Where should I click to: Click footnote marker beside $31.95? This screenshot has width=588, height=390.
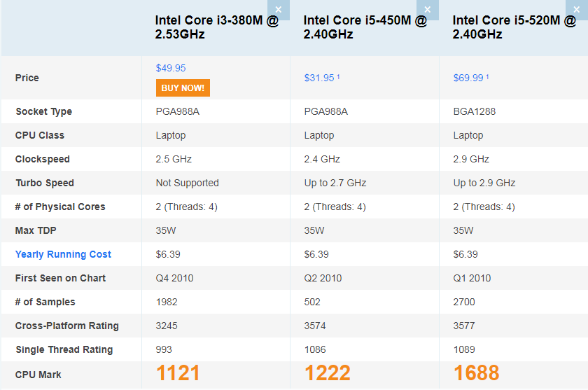point(339,76)
